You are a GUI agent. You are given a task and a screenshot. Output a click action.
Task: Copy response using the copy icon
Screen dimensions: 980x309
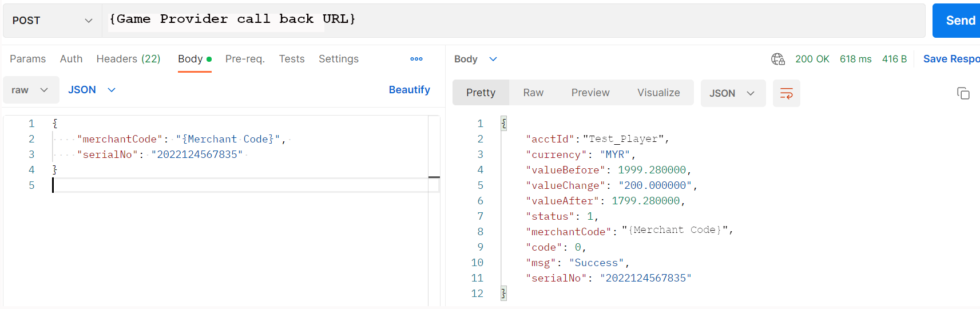(963, 93)
